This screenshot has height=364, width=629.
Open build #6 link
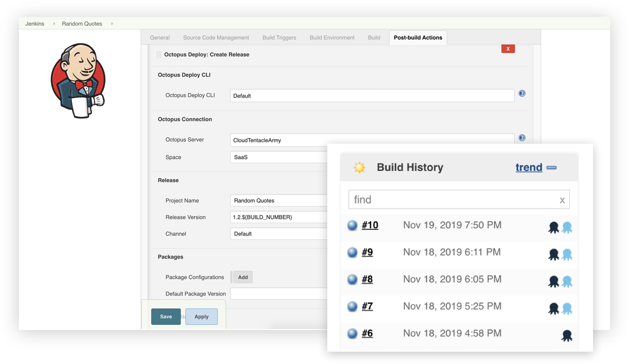(367, 333)
